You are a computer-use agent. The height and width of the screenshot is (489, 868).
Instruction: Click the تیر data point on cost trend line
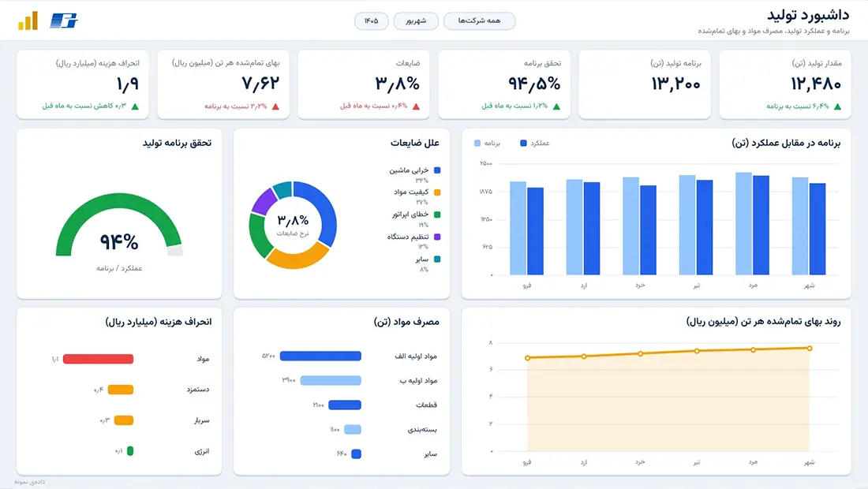pos(697,351)
